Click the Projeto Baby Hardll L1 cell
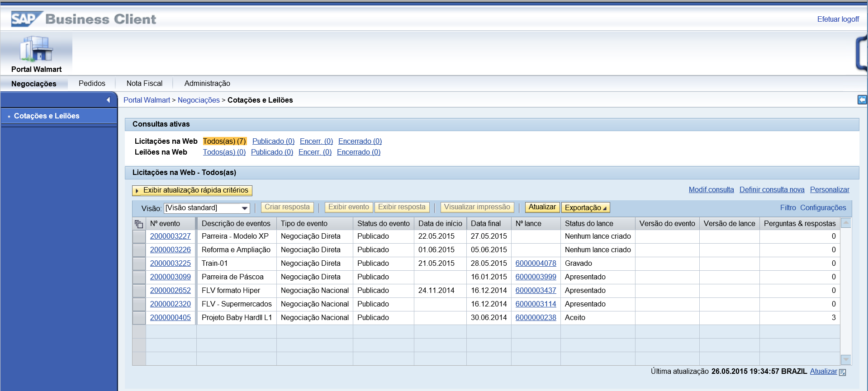This screenshot has height=391, width=868. coord(237,317)
